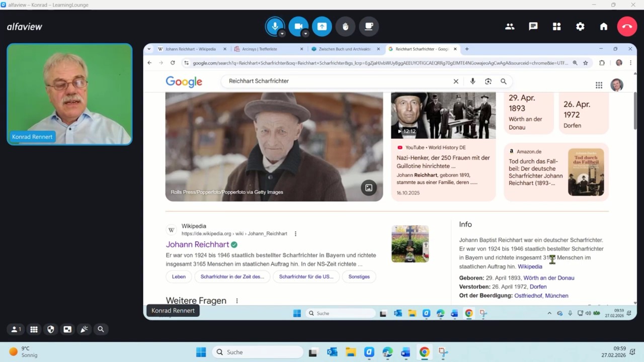Open the four-squares layout icon in alfaview
The width and height of the screenshot is (644, 362).
tap(556, 27)
